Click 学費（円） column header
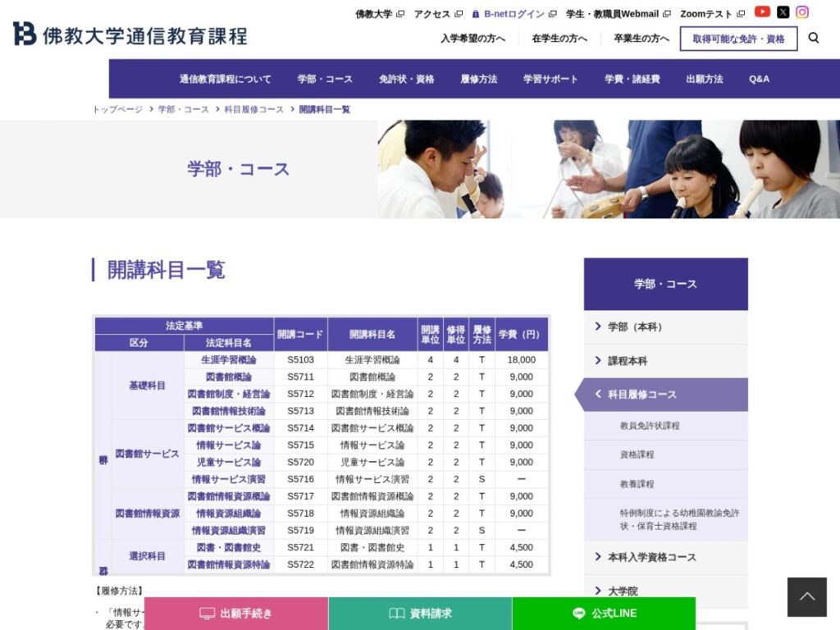 [521, 335]
